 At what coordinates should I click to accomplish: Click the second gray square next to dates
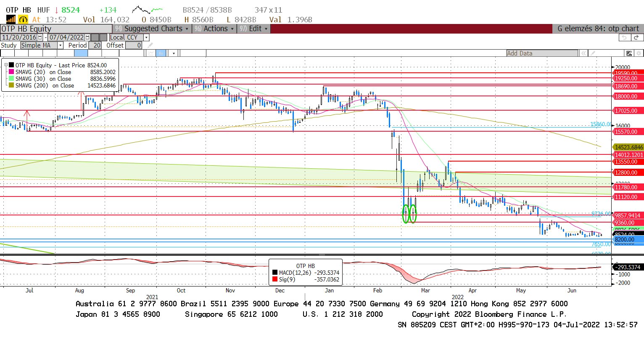103,37
